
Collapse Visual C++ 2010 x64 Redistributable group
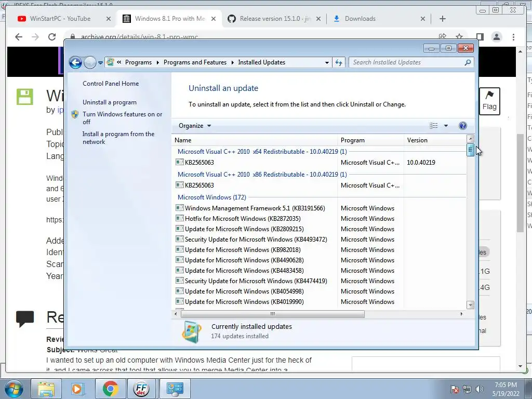(262, 152)
